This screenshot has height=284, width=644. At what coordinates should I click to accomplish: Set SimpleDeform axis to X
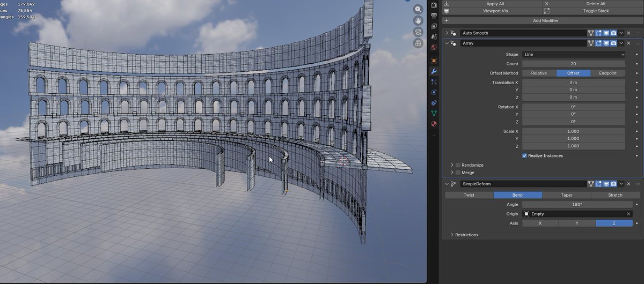point(540,223)
